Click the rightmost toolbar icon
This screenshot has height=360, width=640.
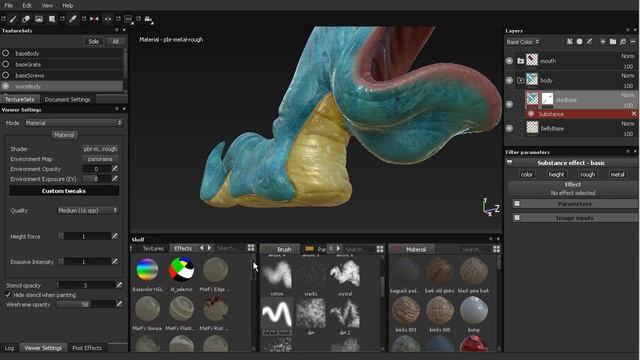click(148, 19)
